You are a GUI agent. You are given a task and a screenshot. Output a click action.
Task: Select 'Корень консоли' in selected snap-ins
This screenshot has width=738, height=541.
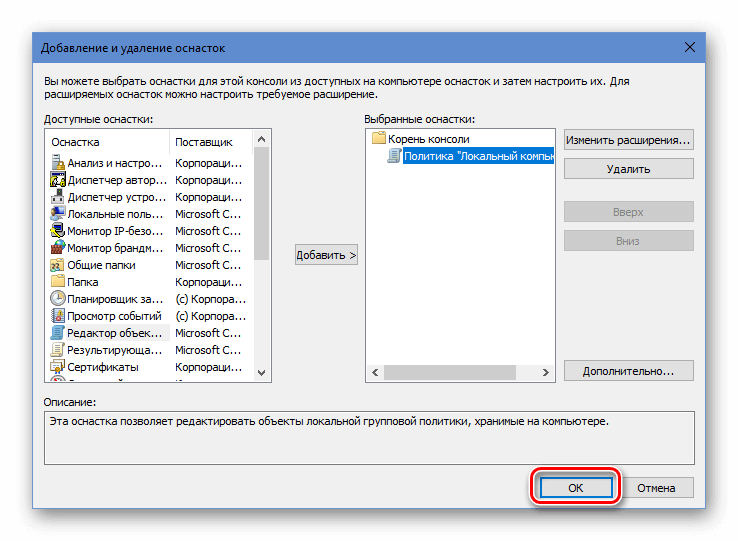click(x=428, y=139)
